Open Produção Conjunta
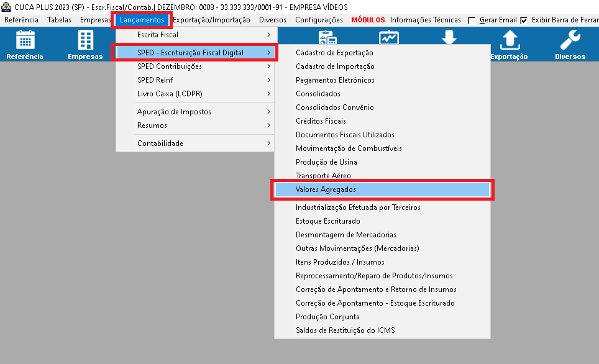The height and width of the screenshot is (364, 599). click(x=382, y=317)
